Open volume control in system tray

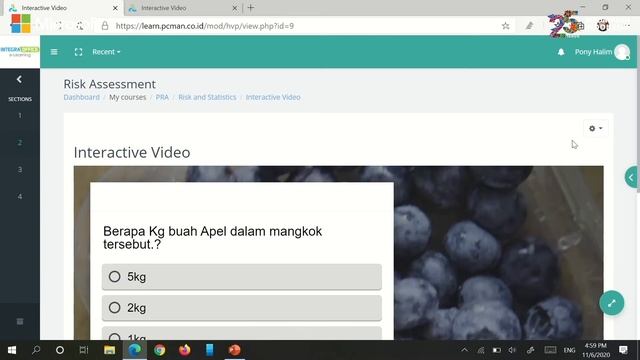coord(512,350)
